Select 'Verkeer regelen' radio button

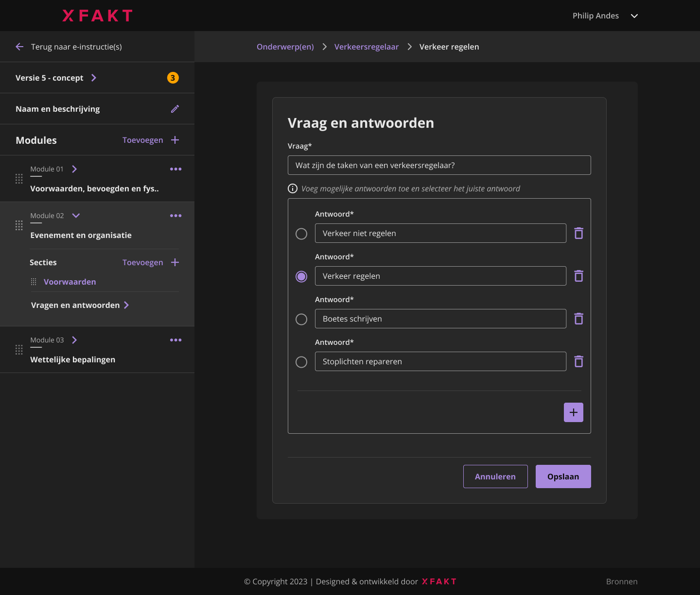click(x=301, y=276)
